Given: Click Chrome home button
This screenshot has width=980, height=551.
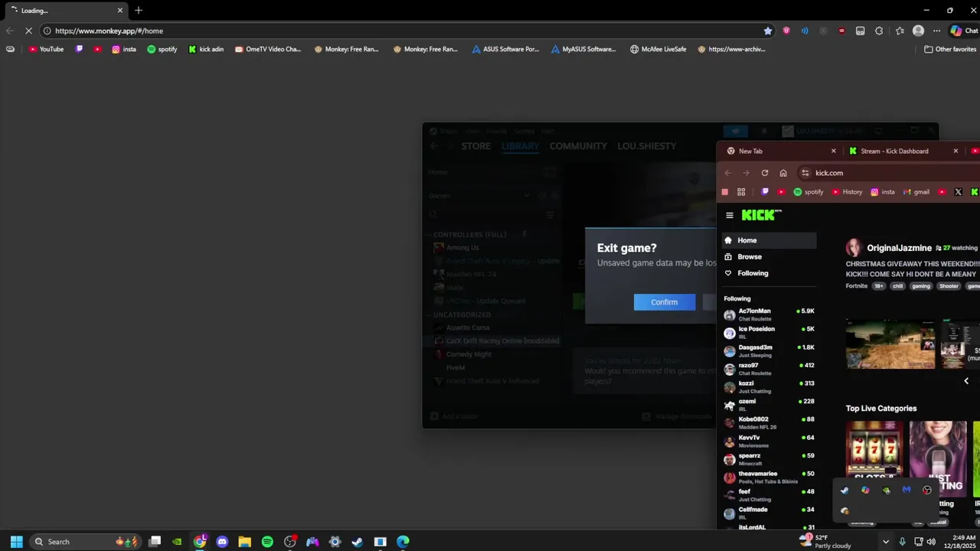Looking at the screenshot, I should click(782, 173).
